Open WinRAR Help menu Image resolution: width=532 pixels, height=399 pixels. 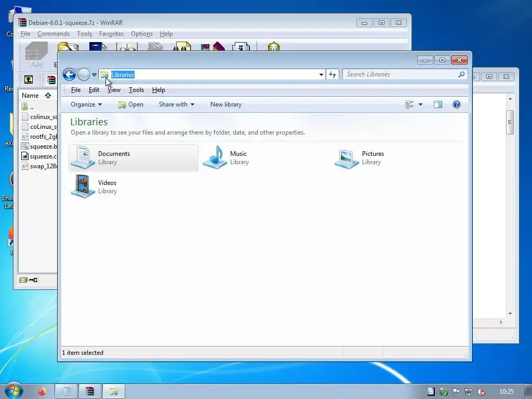coord(166,34)
